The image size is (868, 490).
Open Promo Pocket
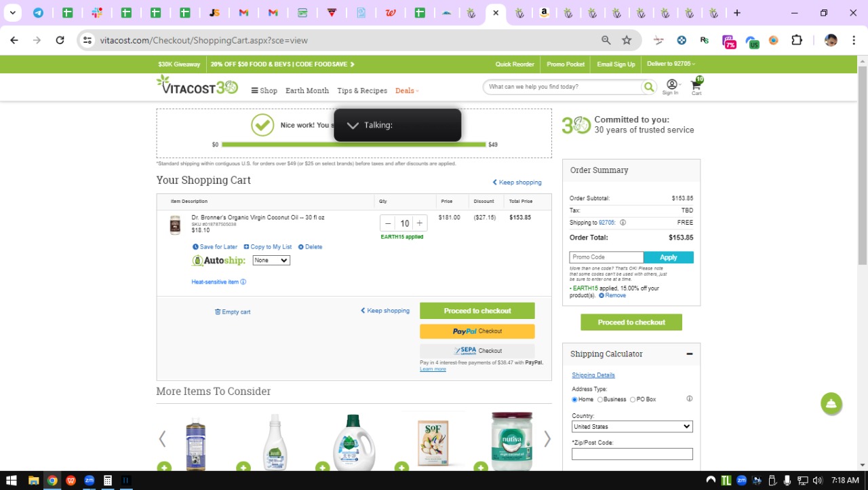point(566,64)
